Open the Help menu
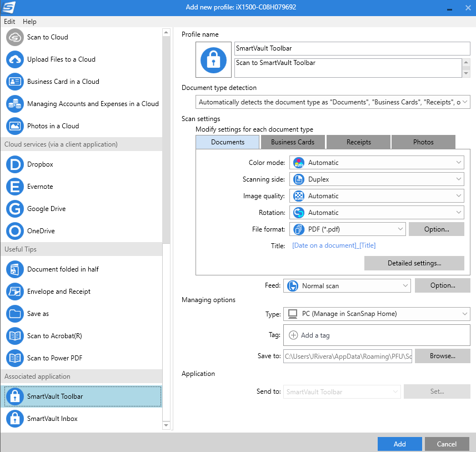 tap(29, 22)
